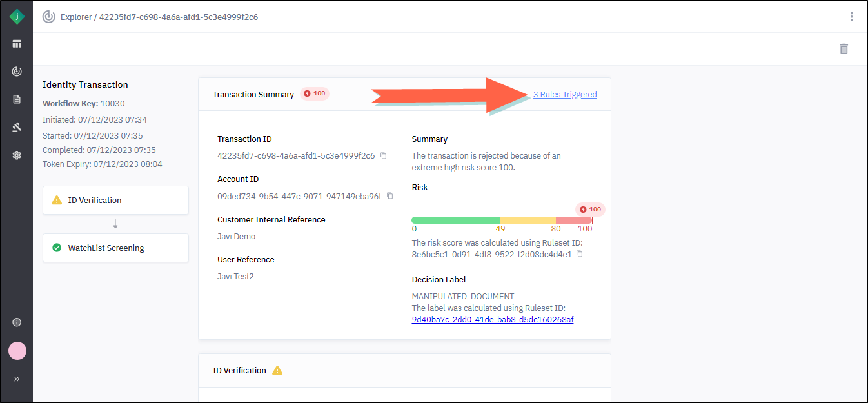The image size is (868, 403).
Task: Copy the Transaction ID value
Action: tap(384, 156)
